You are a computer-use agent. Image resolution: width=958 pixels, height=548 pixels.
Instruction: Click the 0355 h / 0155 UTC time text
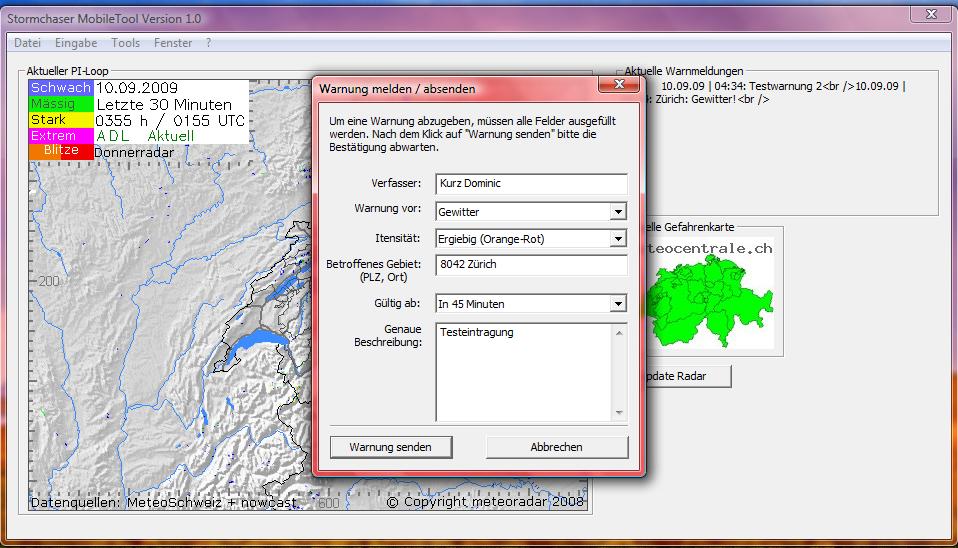point(170,121)
